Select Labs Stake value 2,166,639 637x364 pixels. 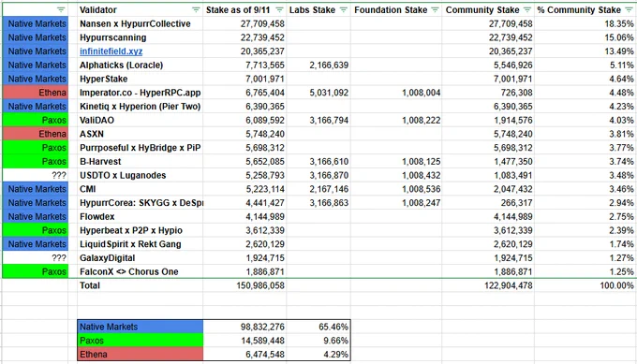click(x=318, y=66)
